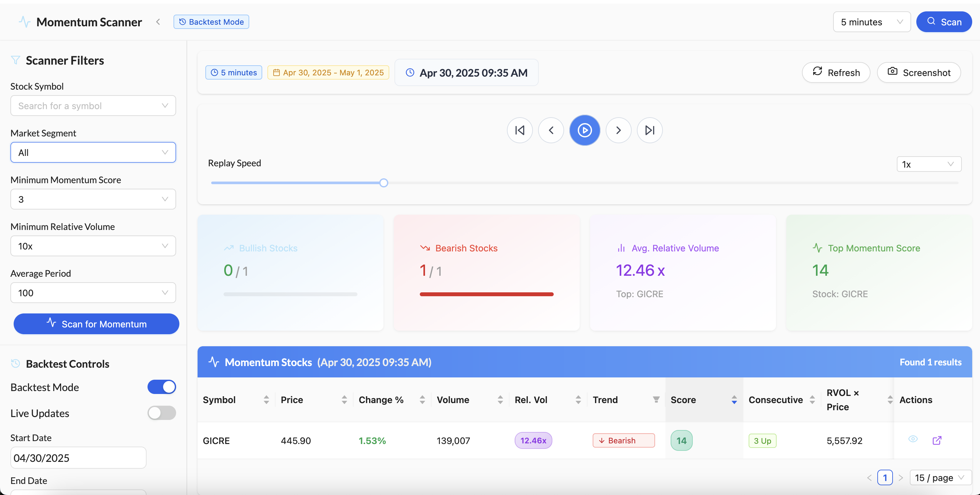Step back one replay frame

point(551,130)
